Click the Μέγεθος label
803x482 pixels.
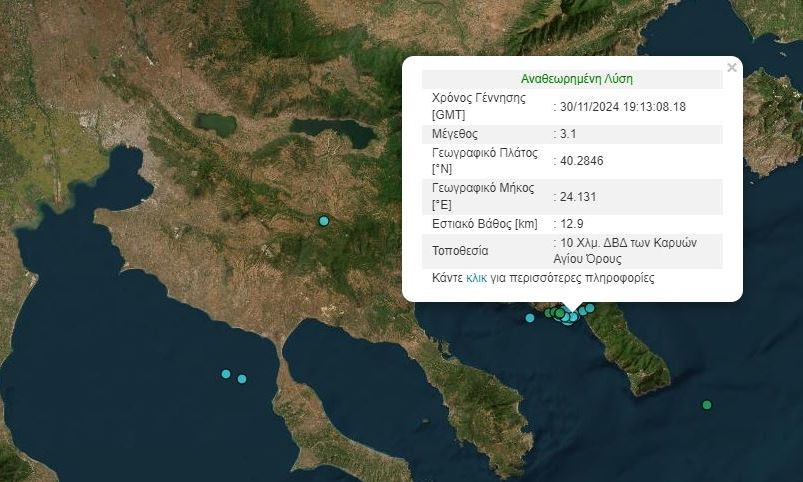(x=455, y=133)
